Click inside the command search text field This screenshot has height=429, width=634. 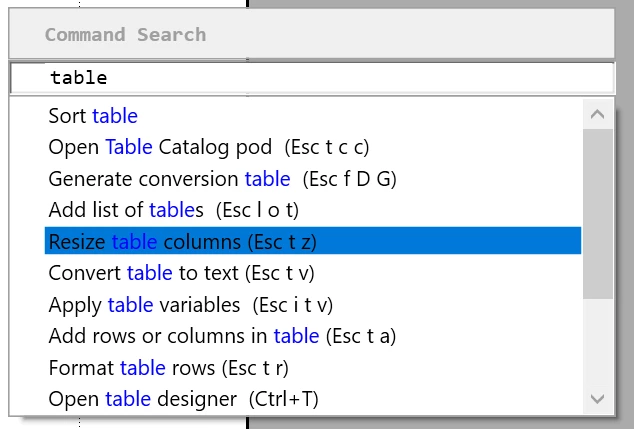click(x=310, y=77)
